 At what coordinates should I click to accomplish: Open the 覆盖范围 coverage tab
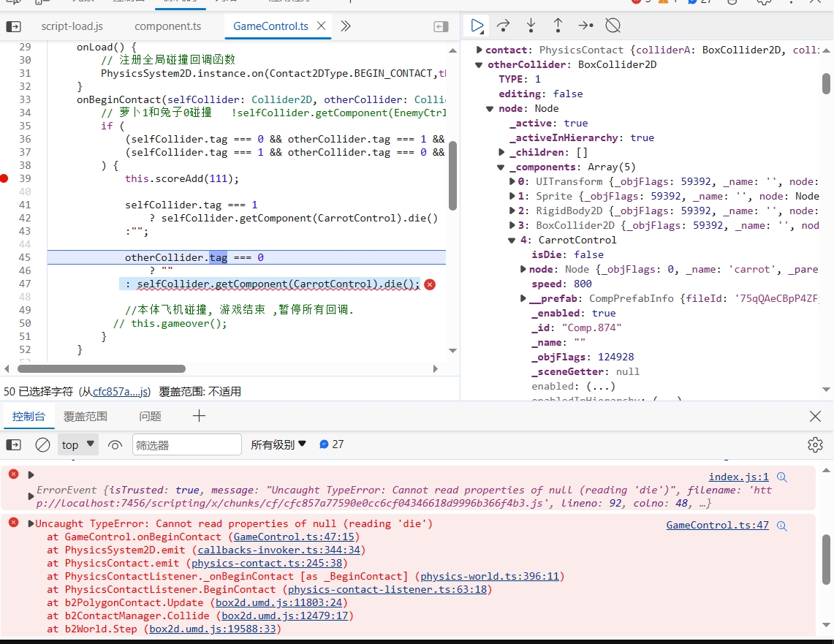pos(85,417)
